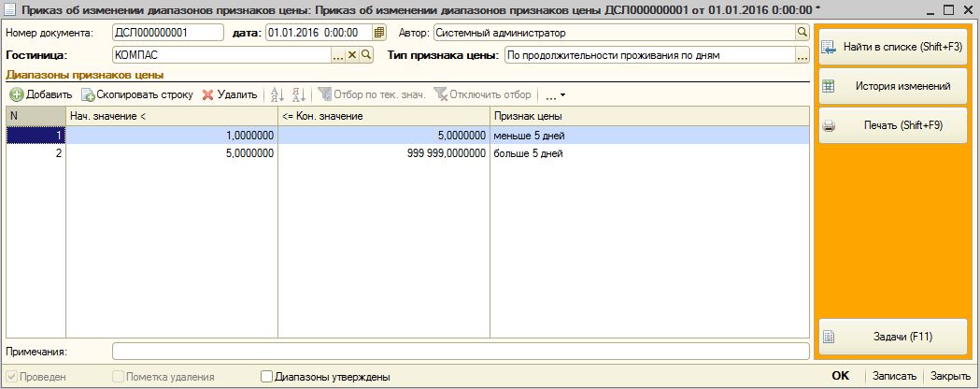Select cell меньше 5 дней

(x=649, y=135)
